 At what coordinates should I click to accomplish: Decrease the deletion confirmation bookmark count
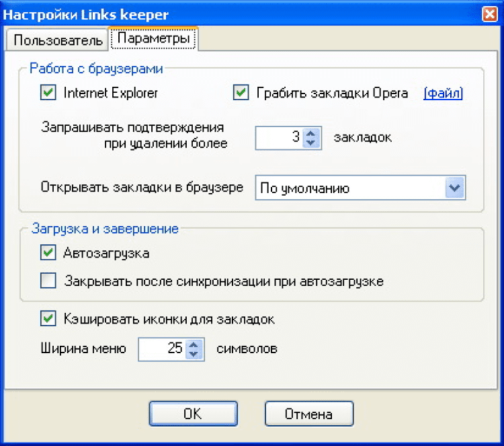[310, 143]
